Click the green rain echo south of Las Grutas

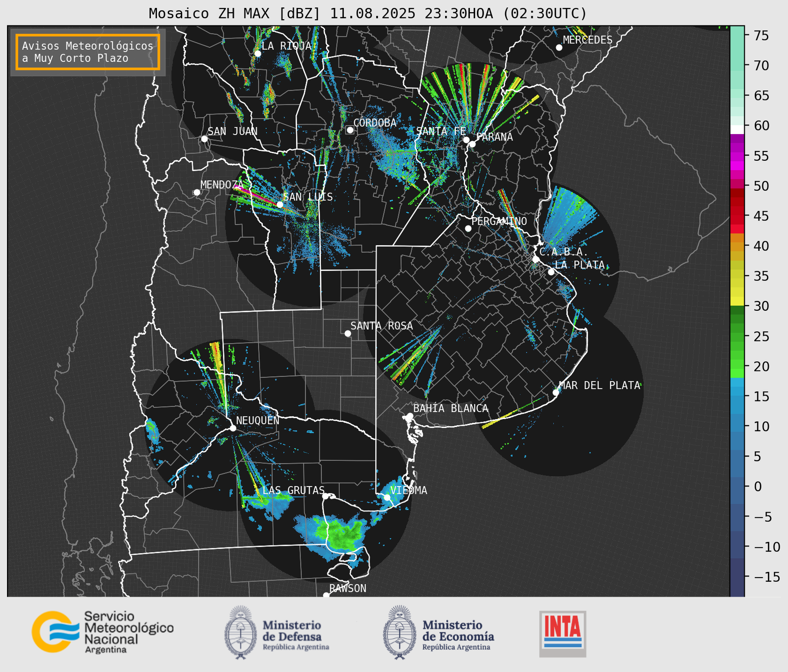(340, 534)
